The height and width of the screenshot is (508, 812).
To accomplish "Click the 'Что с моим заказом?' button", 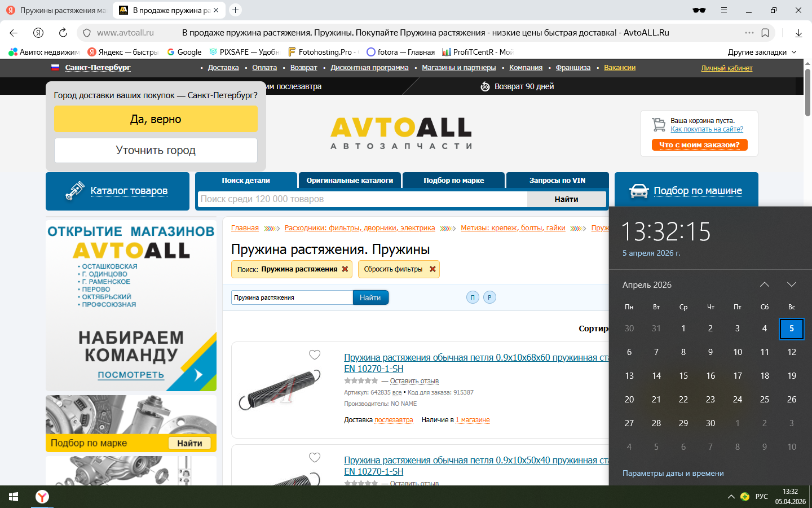I will coord(699,145).
